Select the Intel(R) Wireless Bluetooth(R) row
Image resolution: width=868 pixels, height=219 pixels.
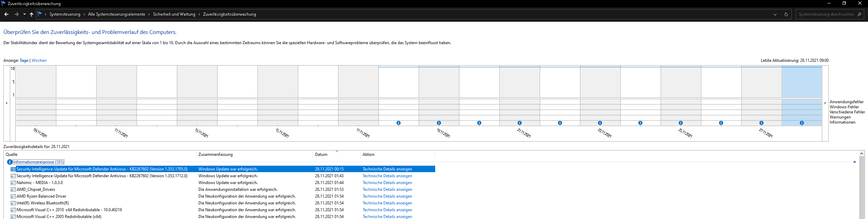[x=223, y=203]
